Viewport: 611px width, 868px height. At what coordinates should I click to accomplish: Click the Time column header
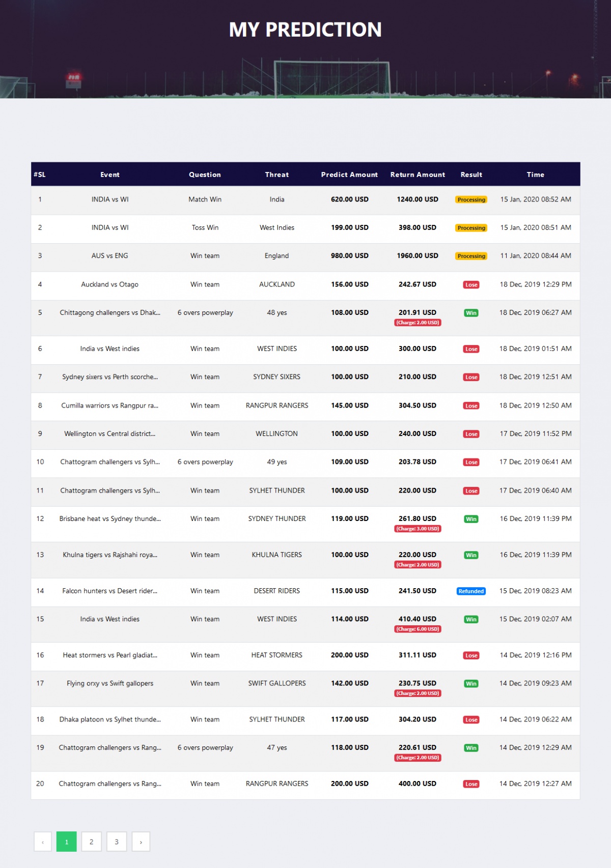pyautogui.click(x=535, y=175)
